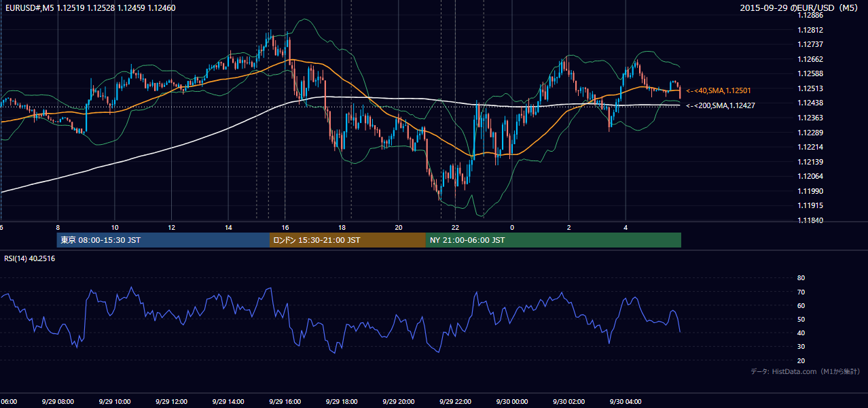Click price axis value 1.12662
The width and height of the screenshot is (868, 408).
[x=811, y=59]
